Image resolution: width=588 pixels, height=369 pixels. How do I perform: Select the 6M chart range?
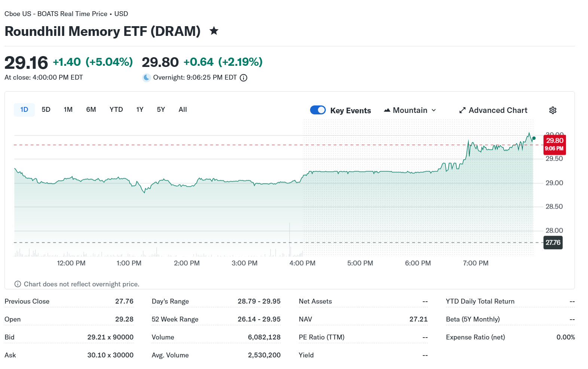pos(91,110)
